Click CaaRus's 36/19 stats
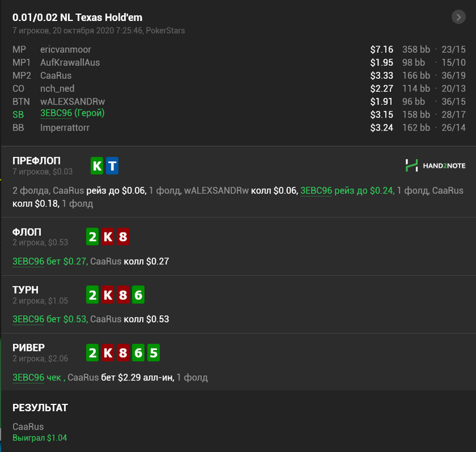 [x=454, y=75]
